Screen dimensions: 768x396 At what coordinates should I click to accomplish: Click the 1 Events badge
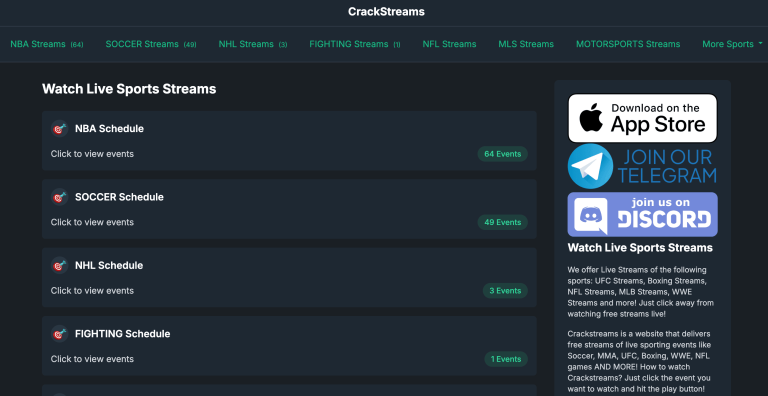(x=506, y=359)
